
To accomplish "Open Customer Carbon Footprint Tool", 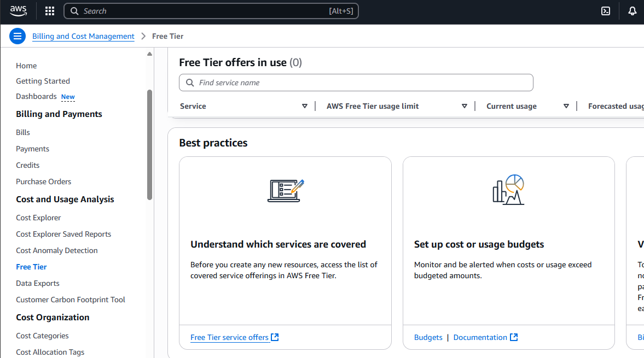I will coord(71,300).
